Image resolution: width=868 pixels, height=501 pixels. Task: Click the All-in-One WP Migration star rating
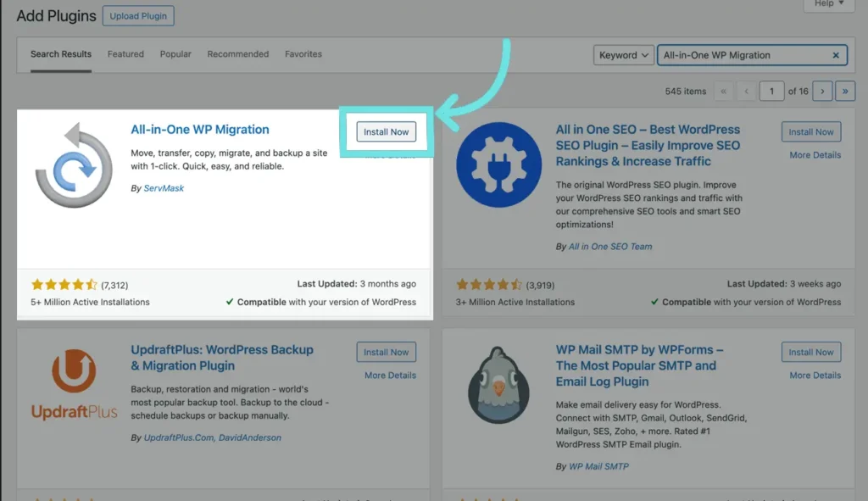click(64, 285)
